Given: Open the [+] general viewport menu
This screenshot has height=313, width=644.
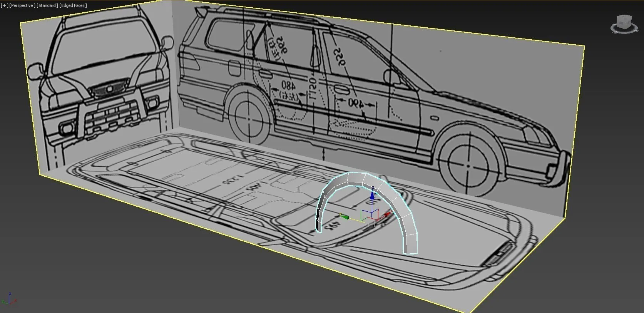Looking at the screenshot, I should 4,5.
